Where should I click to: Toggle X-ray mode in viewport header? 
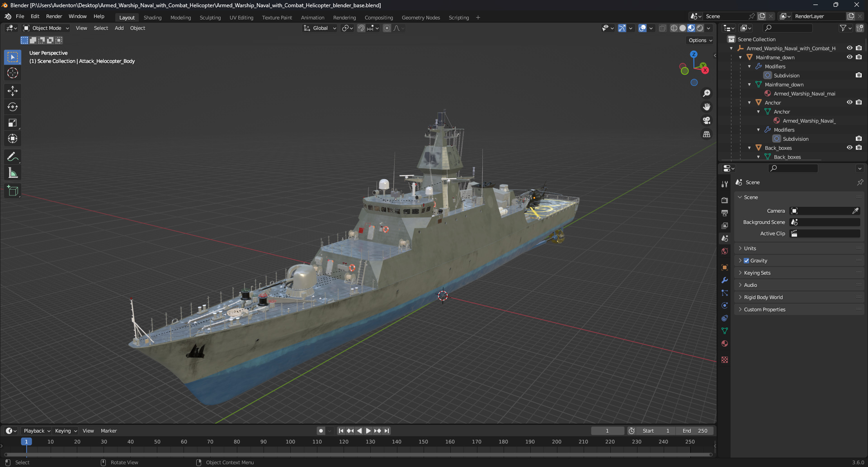click(x=663, y=28)
